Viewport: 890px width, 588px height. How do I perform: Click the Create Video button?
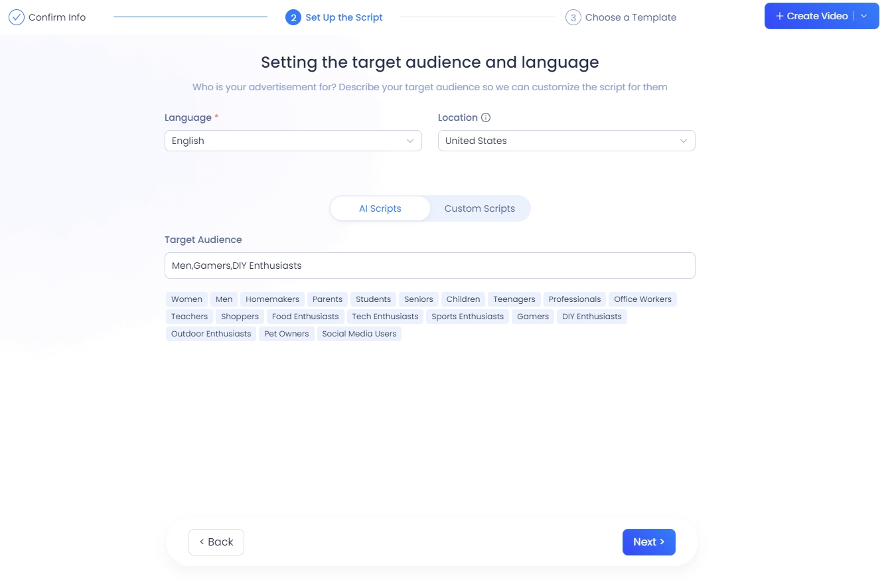(811, 16)
